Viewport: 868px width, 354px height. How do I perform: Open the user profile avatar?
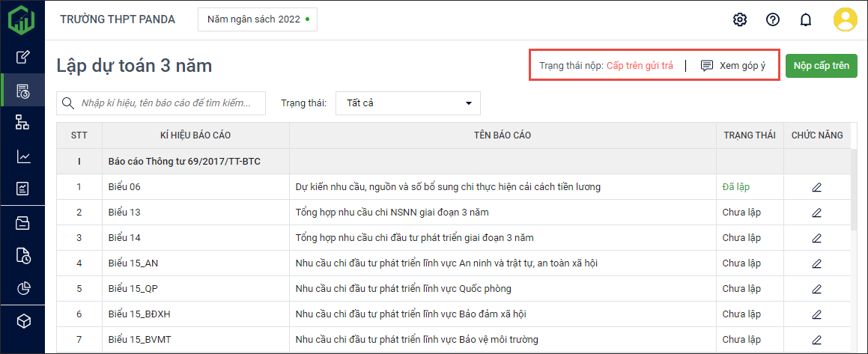(x=846, y=19)
